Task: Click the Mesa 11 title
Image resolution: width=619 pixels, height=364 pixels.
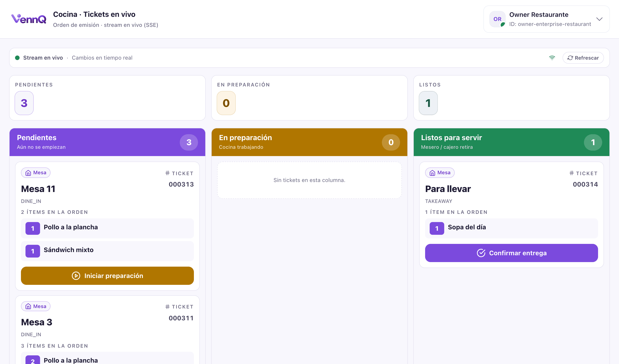Action: (x=38, y=189)
